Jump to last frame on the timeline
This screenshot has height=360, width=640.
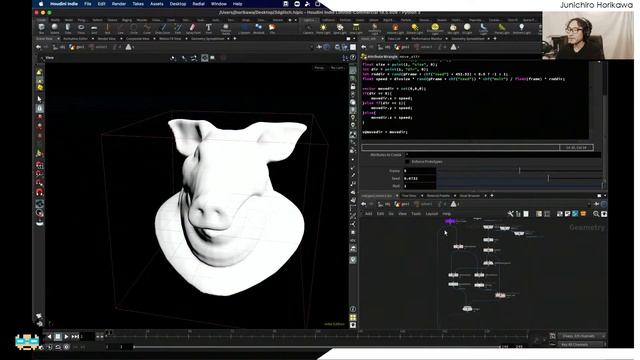click(75, 337)
